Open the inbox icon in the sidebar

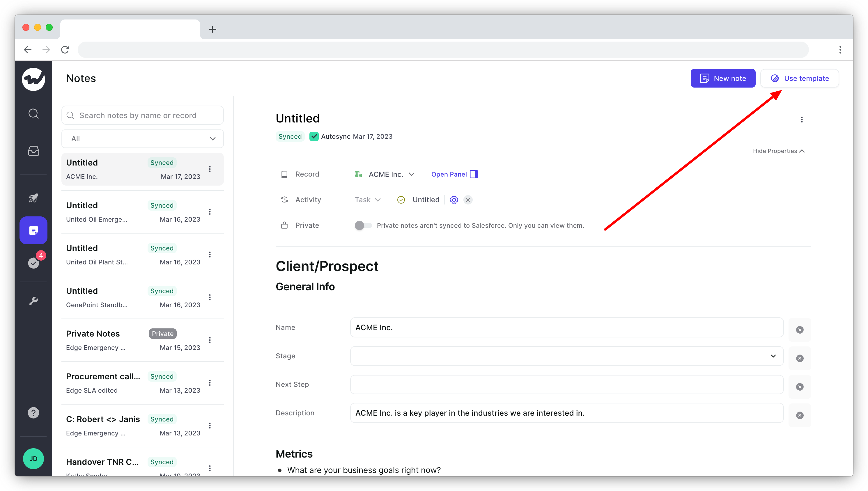33,151
